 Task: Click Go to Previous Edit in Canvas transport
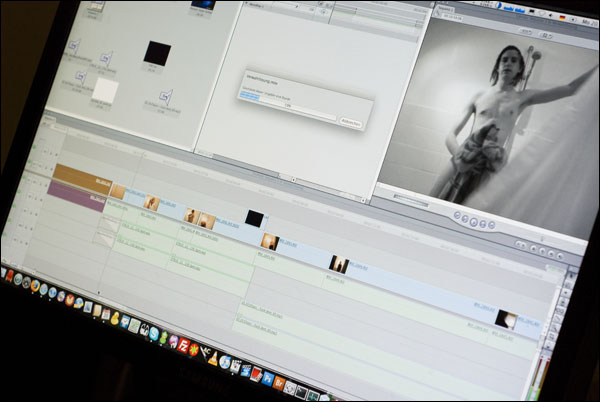[457, 215]
